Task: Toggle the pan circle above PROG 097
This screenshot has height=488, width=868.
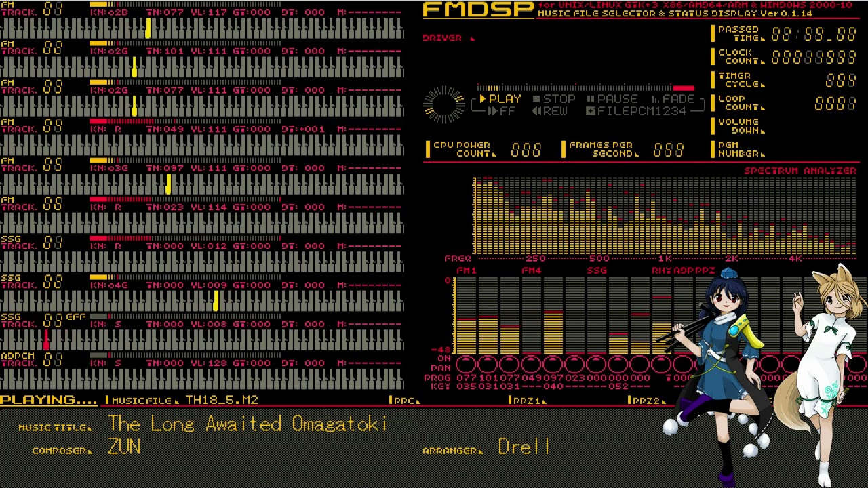Action: (553, 365)
